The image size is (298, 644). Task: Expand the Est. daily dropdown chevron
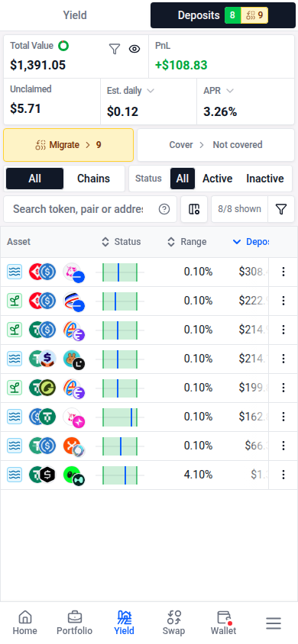(151, 91)
